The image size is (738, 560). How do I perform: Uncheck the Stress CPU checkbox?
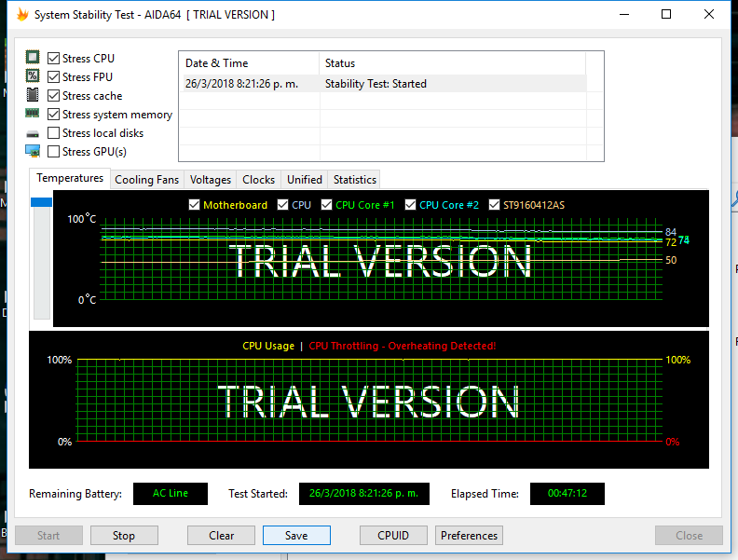click(x=54, y=59)
